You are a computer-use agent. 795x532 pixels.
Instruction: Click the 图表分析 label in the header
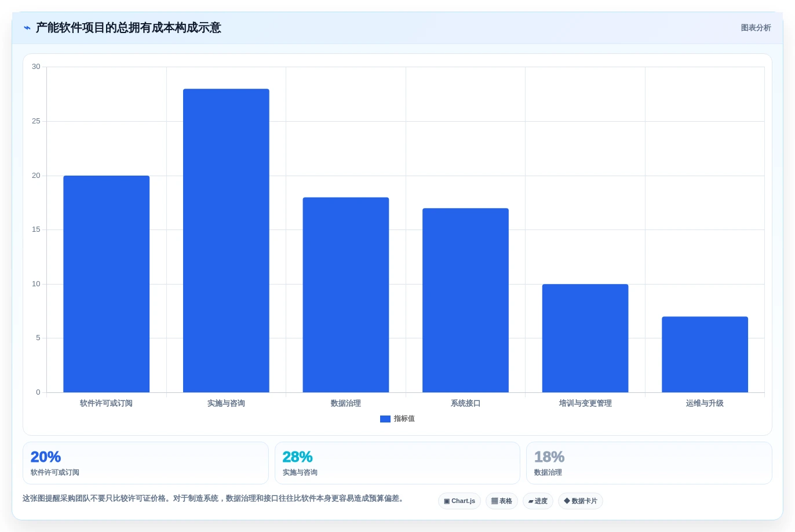(756, 28)
